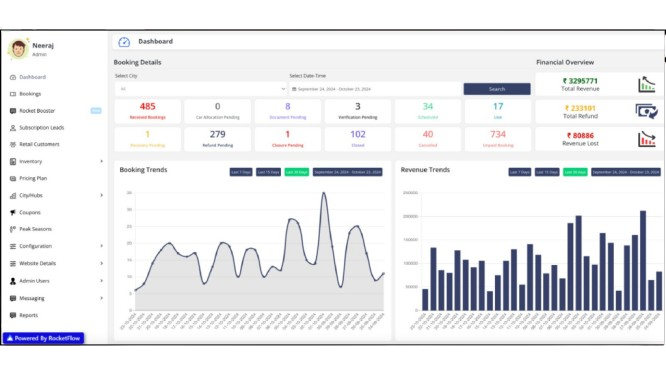666x375 pixels.
Task: Click the Rocket Booster sidebar icon
Action: point(13,111)
